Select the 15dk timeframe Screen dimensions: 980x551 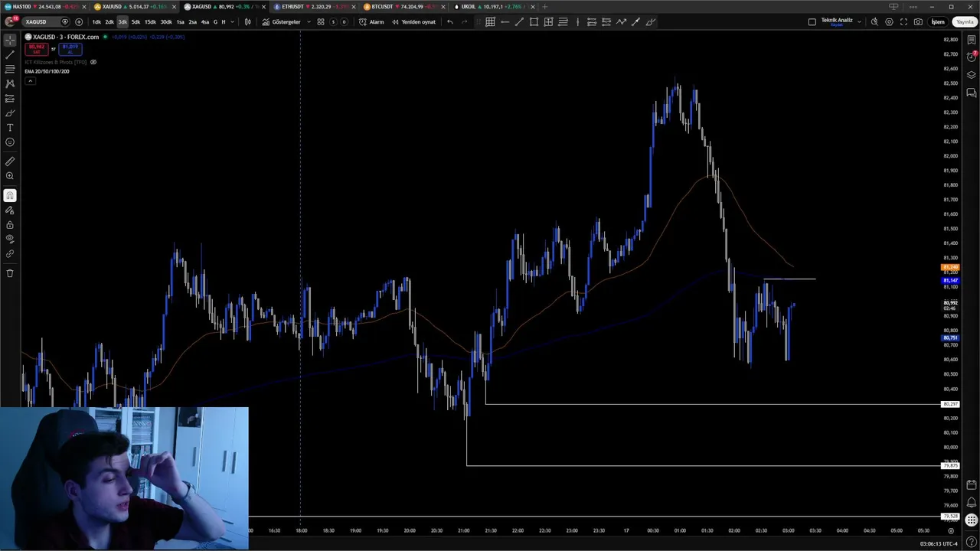(150, 22)
